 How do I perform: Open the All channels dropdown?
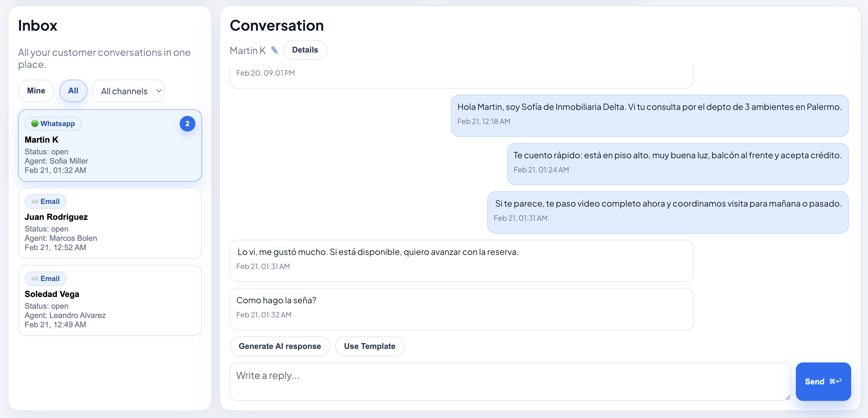[x=128, y=91]
